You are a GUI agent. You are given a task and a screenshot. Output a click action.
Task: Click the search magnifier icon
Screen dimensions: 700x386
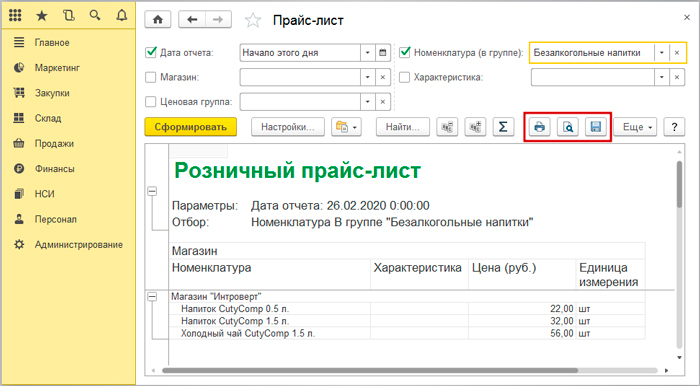(x=95, y=16)
